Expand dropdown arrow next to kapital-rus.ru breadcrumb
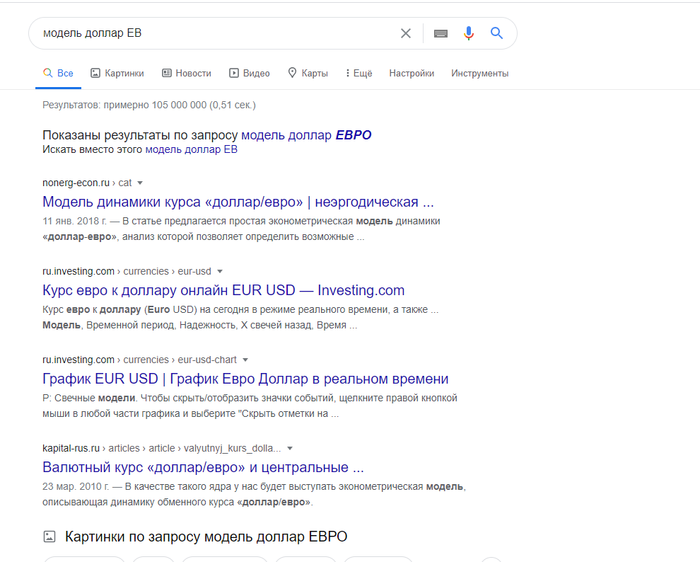This screenshot has height=562, width=700. [x=290, y=448]
